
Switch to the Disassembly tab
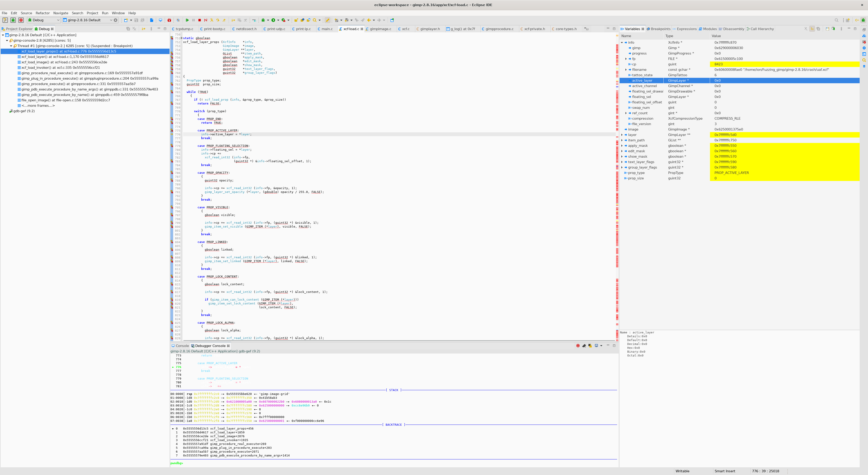(731, 29)
